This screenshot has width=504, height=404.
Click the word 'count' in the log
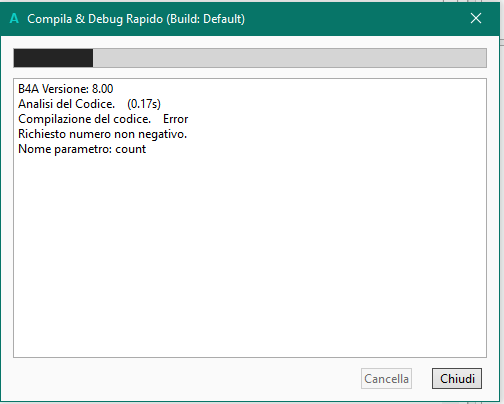click(131, 149)
